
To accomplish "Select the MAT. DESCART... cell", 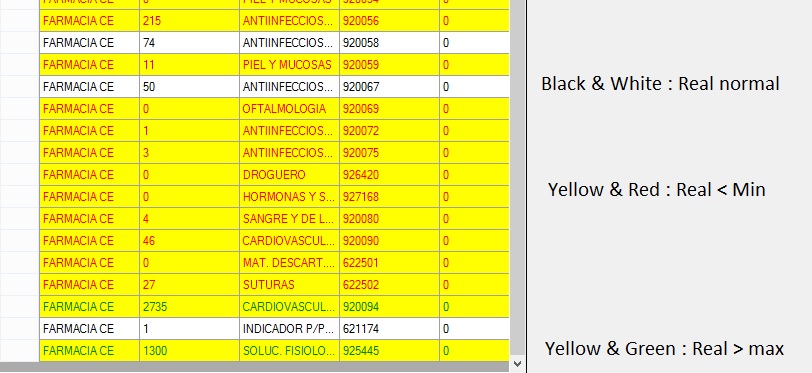I will pos(289,263).
